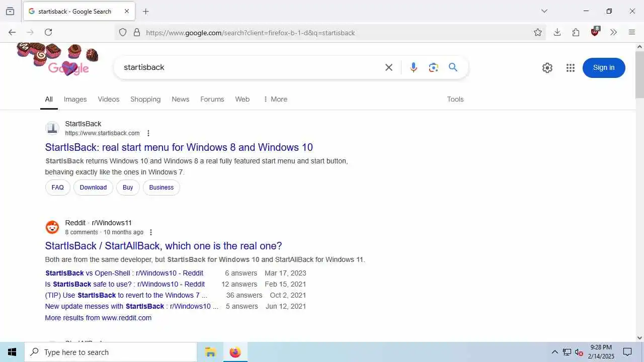Click the Google Valentine doodle logo

click(58, 59)
